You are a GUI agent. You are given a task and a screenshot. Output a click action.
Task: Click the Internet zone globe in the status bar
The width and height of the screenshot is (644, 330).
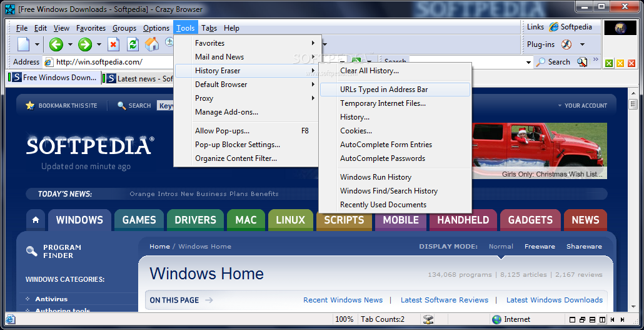click(x=497, y=319)
